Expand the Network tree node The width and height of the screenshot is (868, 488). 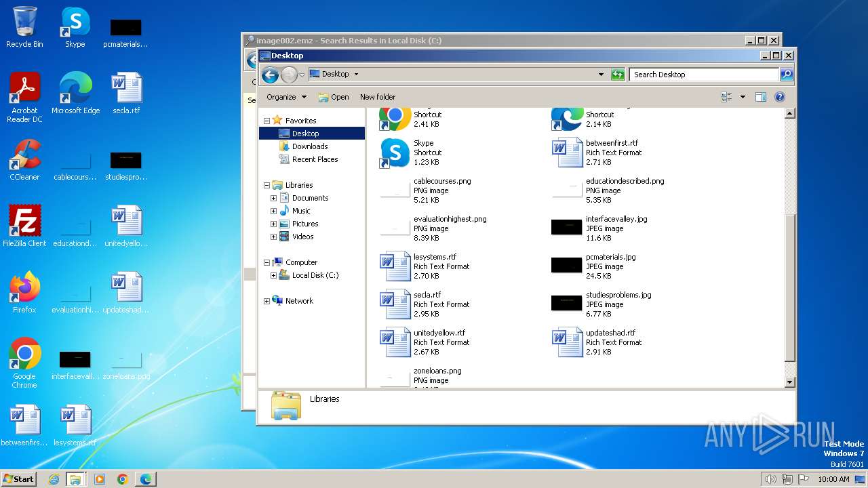pyautogui.click(x=267, y=301)
